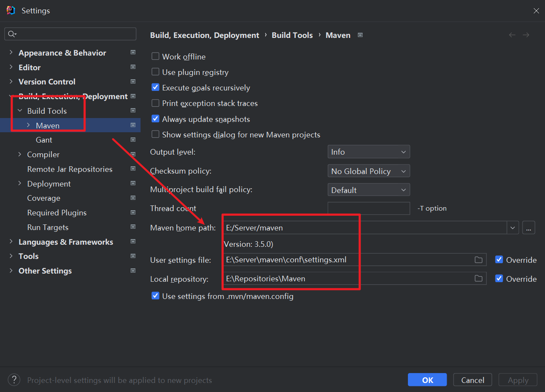The height and width of the screenshot is (392, 545).
Task: Enable Use plugin registry checkbox
Action: [x=156, y=72]
